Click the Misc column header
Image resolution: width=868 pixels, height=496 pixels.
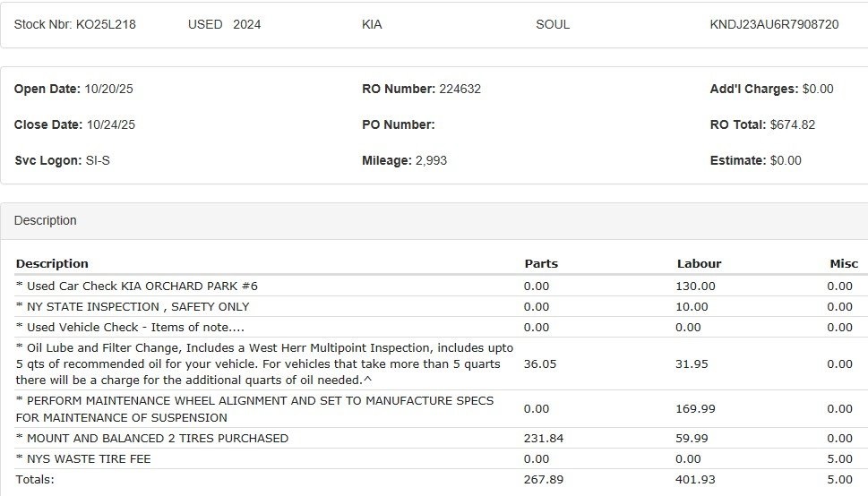tap(844, 263)
